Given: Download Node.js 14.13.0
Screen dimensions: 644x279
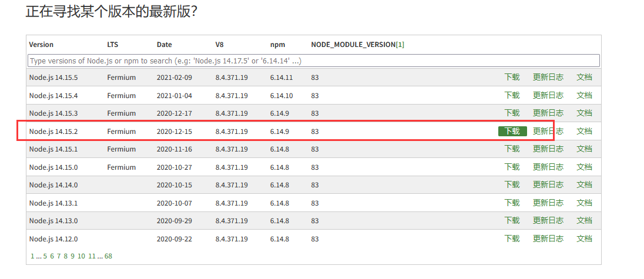Looking at the screenshot, I should click(512, 221).
